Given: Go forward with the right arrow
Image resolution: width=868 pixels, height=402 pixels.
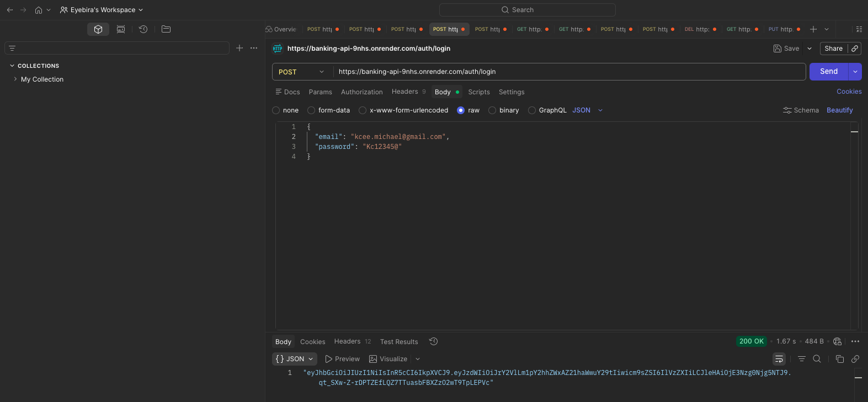Looking at the screenshot, I should click(23, 10).
